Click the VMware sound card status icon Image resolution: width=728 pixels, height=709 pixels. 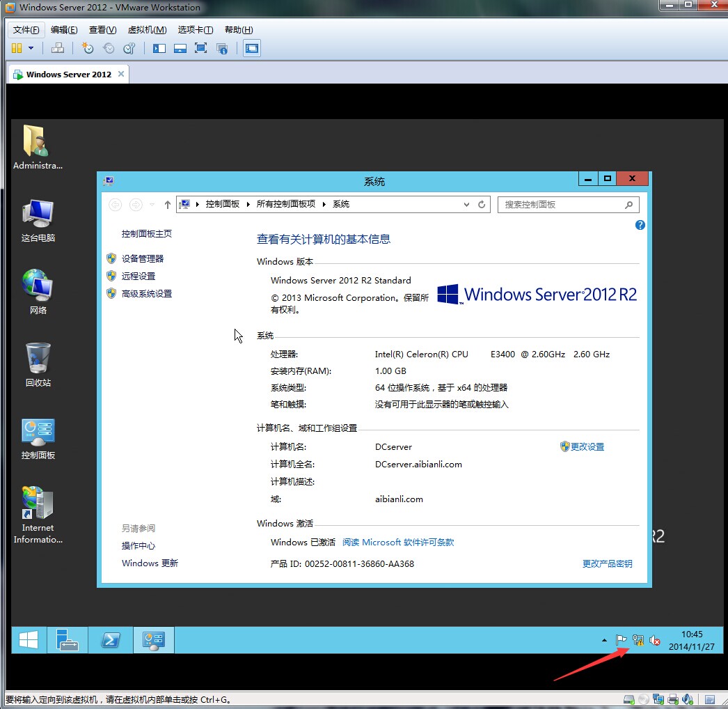688,699
